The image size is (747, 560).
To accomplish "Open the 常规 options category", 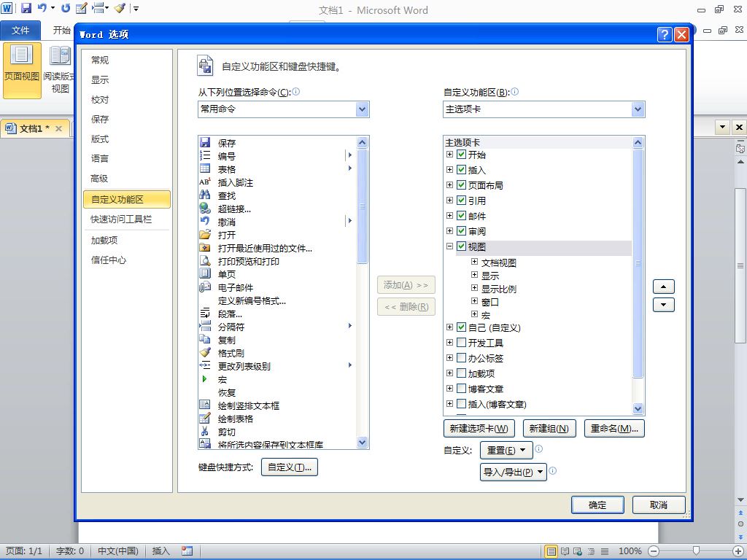I will 100,60.
